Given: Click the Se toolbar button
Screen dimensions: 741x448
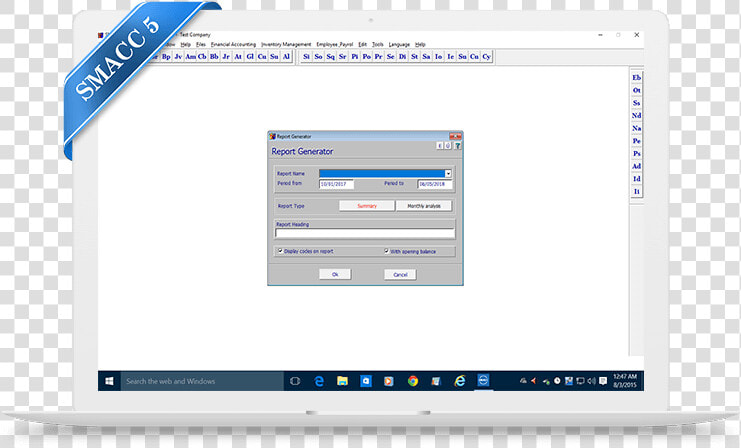Looking at the screenshot, I should tap(390, 57).
